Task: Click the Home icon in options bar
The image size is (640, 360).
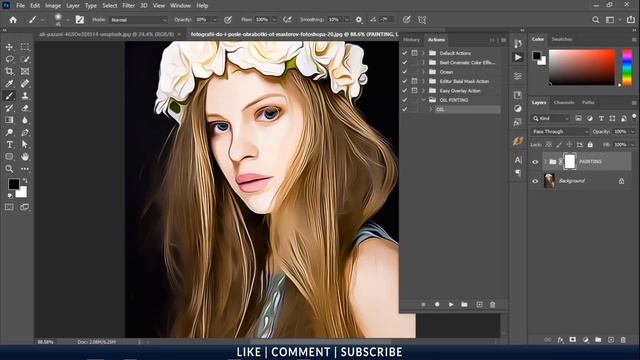Action: (x=13, y=20)
